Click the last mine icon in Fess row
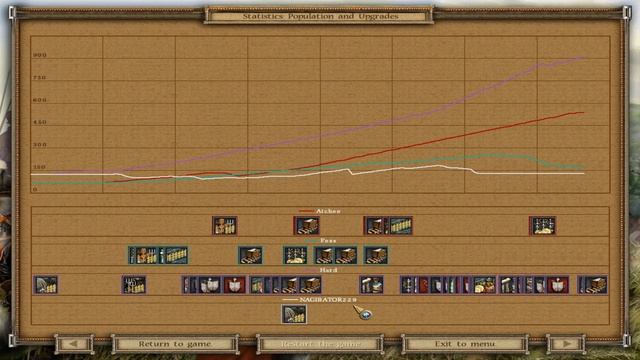Image resolution: width=640 pixels, height=360 pixels. pos(376,255)
